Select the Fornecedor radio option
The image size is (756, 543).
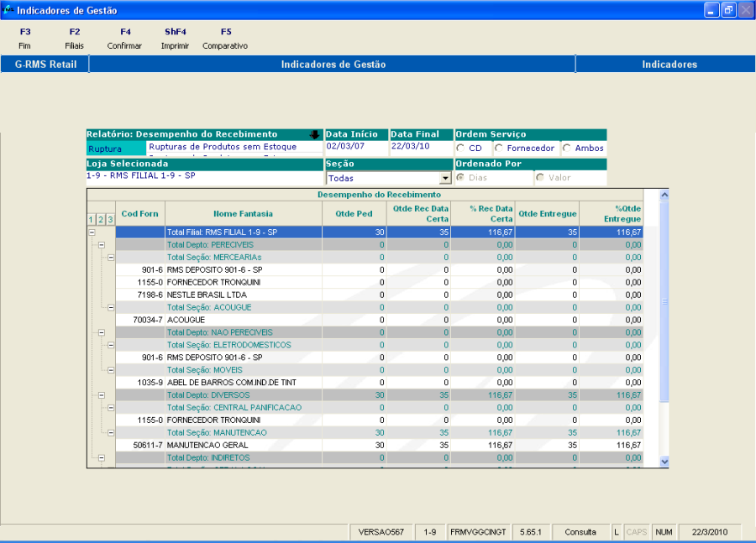click(x=499, y=149)
